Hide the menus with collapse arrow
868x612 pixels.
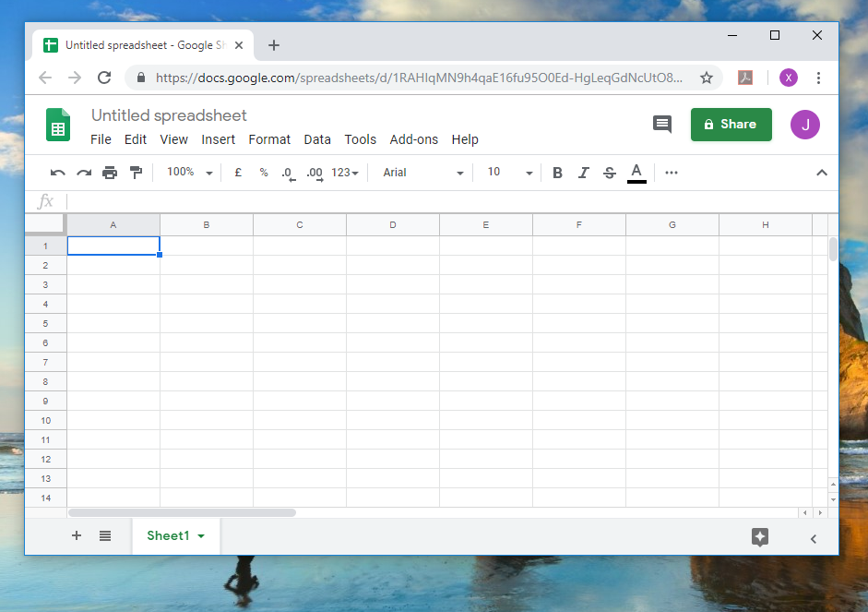coord(822,173)
